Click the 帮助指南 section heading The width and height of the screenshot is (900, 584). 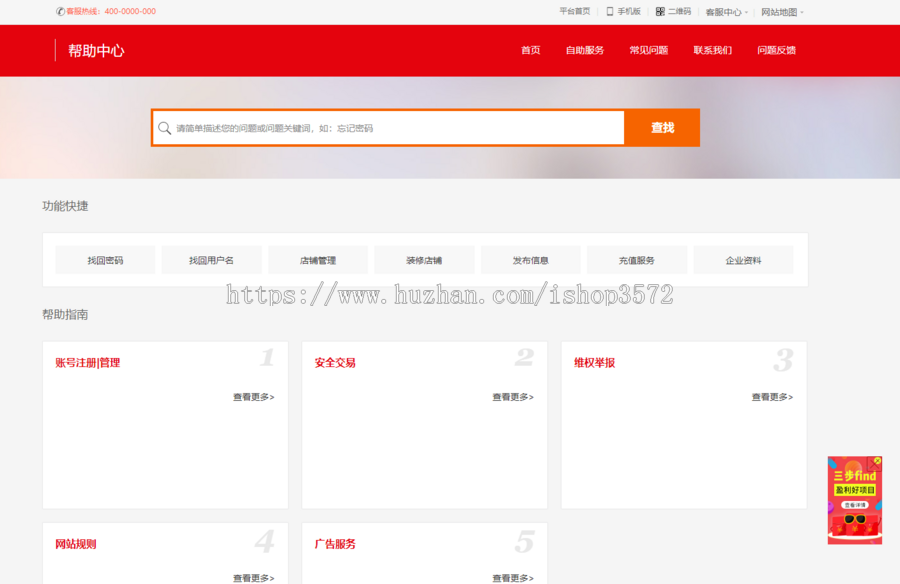pos(65,315)
